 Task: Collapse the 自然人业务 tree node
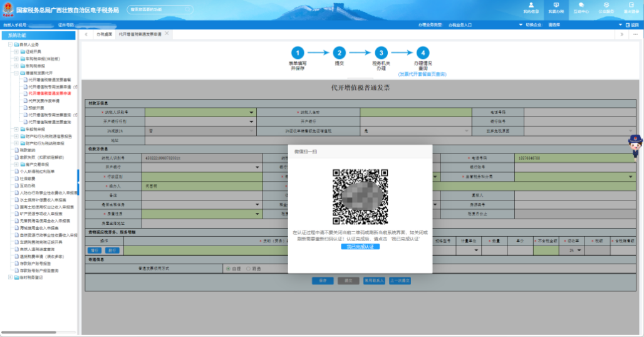pyautogui.click(x=10, y=44)
